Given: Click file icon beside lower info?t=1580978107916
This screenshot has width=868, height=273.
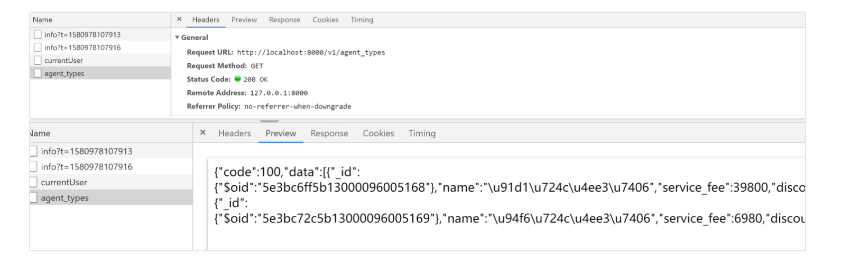Looking at the screenshot, I should 33,166.
